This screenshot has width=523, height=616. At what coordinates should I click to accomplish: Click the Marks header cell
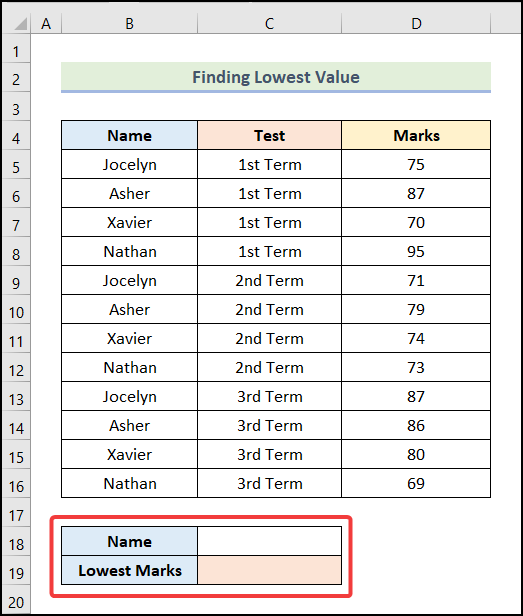(x=416, y=136)
